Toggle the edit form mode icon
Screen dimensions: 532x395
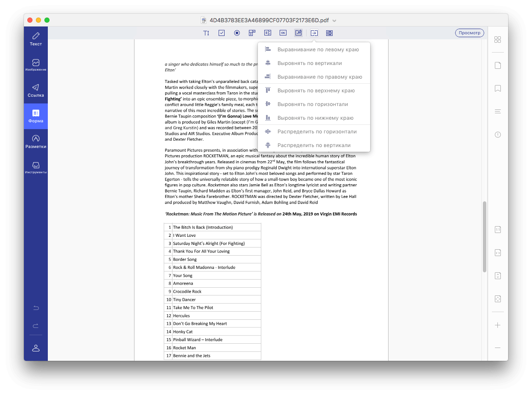click(x=298, y=33)
